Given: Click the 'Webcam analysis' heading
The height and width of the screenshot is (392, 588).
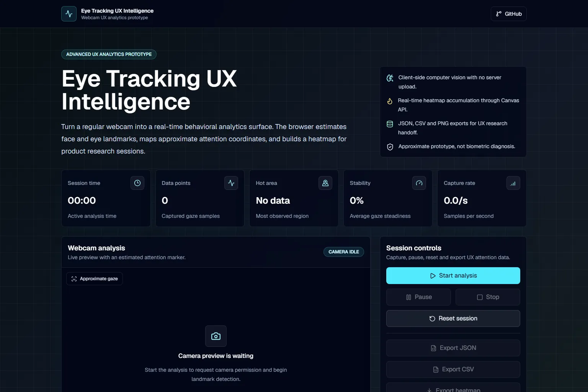Looking at the screenshot, I should coord(96,248).
